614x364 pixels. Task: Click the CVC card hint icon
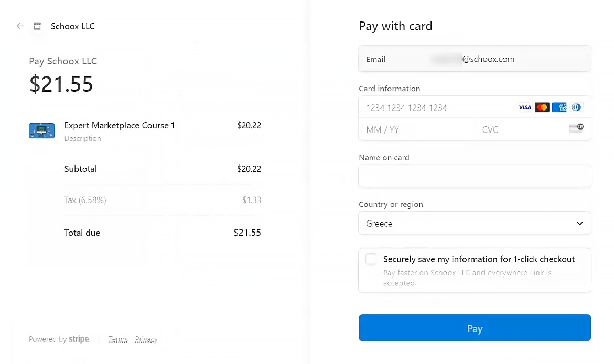point(576,128)
